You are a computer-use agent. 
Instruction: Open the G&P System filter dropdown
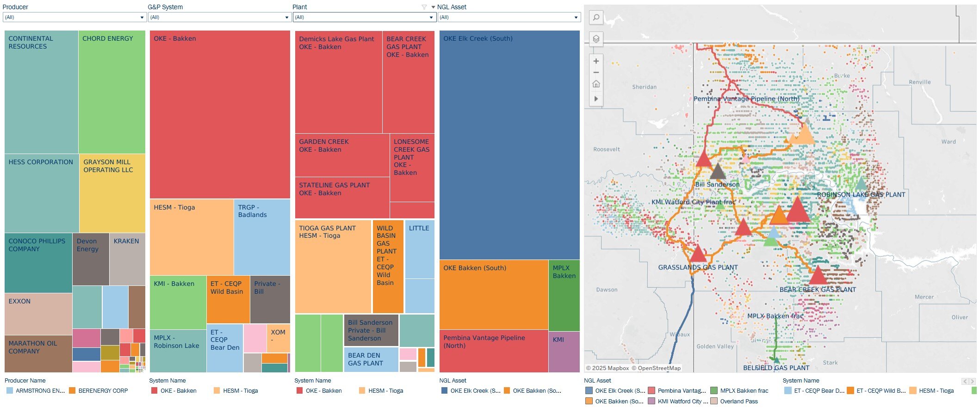tap(219, 17)
